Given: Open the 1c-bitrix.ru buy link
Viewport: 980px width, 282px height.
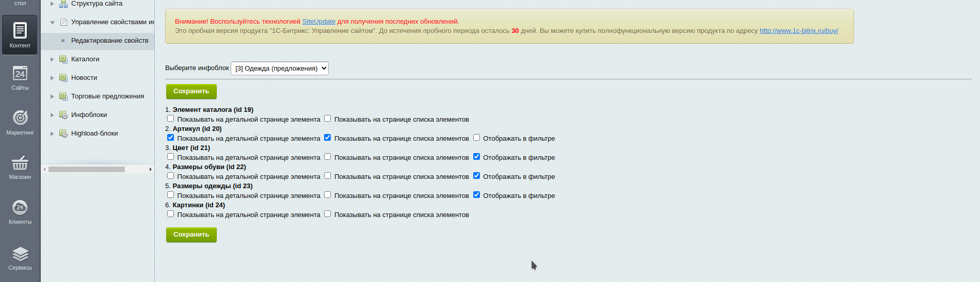Looking at the screenshot, I should point(799,31).
